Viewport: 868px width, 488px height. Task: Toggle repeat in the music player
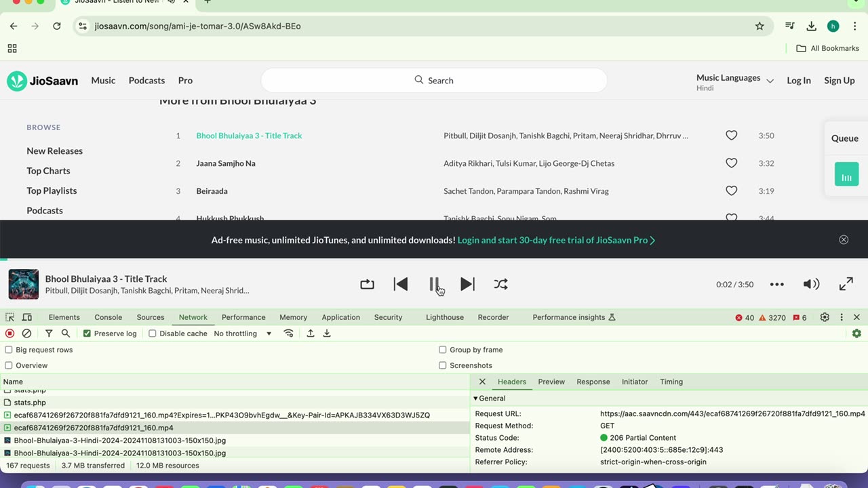367,285
